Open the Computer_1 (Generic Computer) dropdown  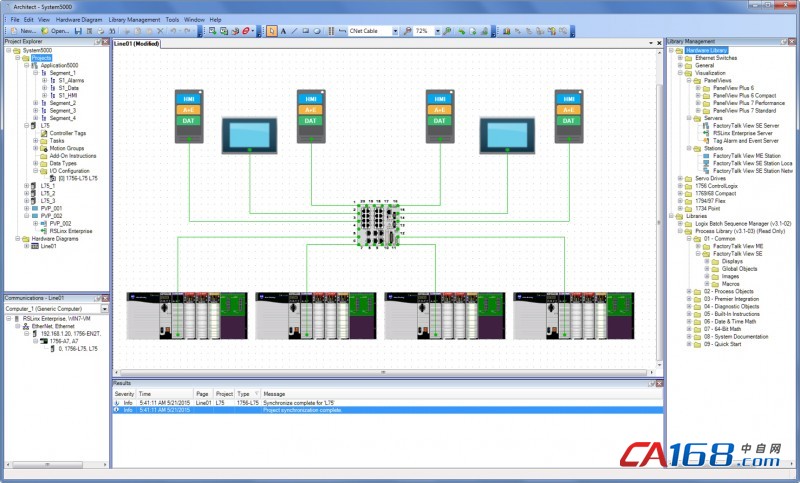(104, 308)
